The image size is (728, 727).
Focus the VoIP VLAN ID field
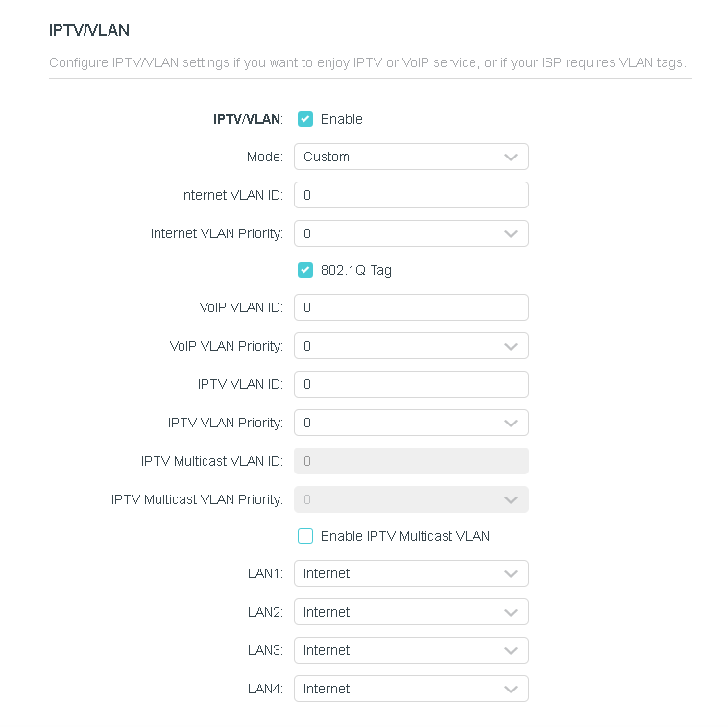411,307
